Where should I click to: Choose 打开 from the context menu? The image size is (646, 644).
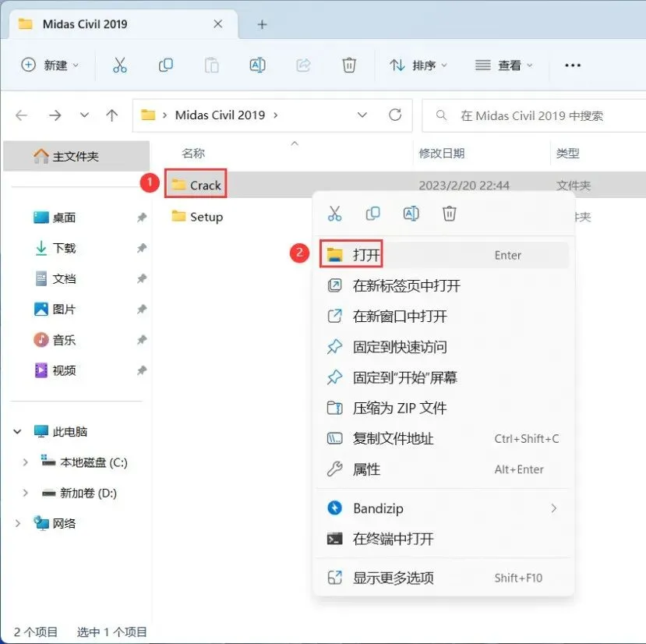tap(444, 255)
